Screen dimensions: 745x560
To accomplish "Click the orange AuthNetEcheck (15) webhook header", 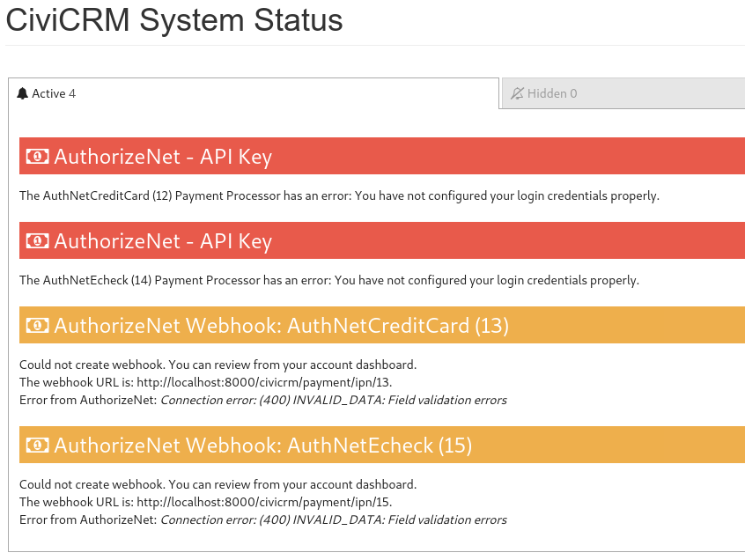I will point(382,445).
